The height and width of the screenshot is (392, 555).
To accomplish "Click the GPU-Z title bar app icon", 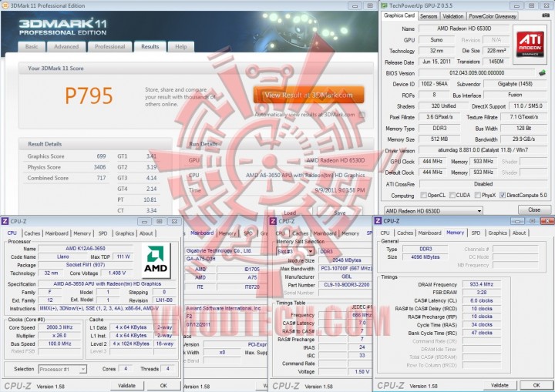I will (x=385, y=5).
